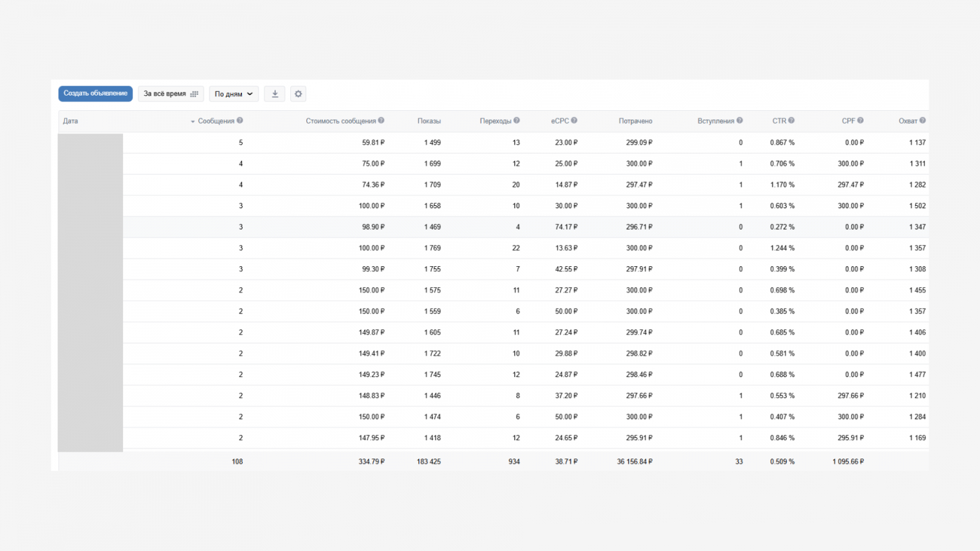
Task: Click help icon next to Сообщения
Action: [x=240, y=121]
